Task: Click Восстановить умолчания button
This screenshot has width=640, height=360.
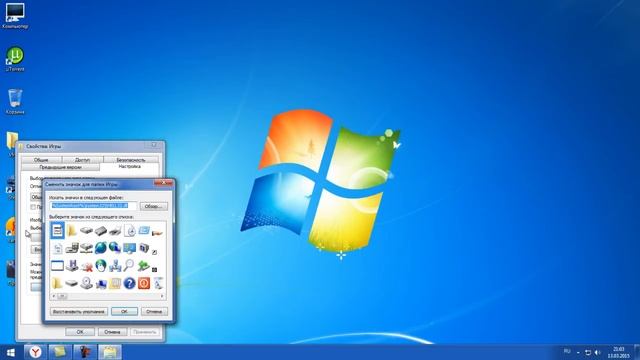Action: coord(79,311)
